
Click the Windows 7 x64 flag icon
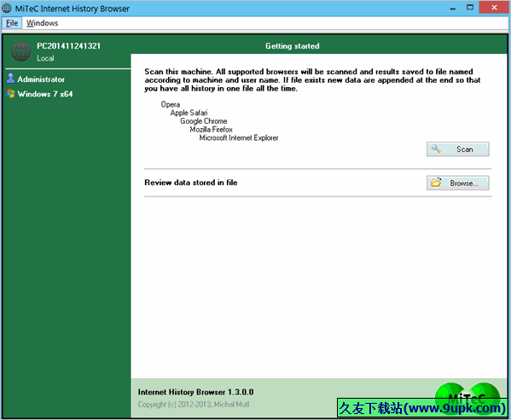tap(10, 94)
